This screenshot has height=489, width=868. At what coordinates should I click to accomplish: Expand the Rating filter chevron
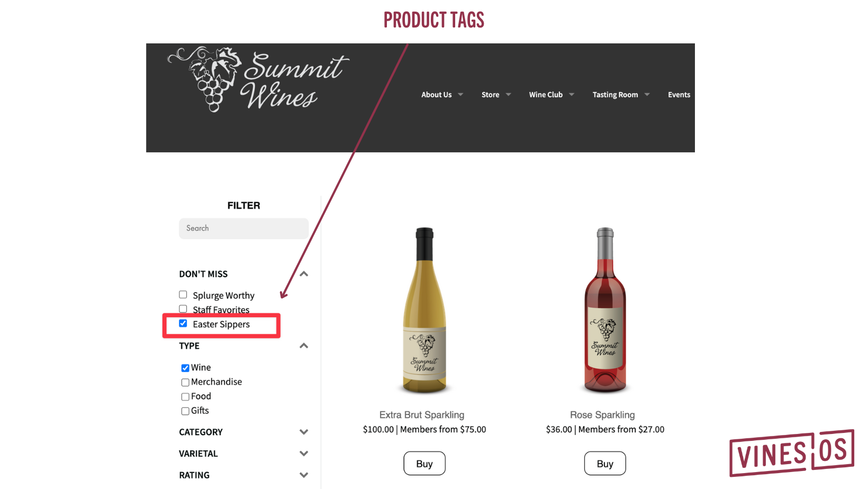click(x=304, y=475)
